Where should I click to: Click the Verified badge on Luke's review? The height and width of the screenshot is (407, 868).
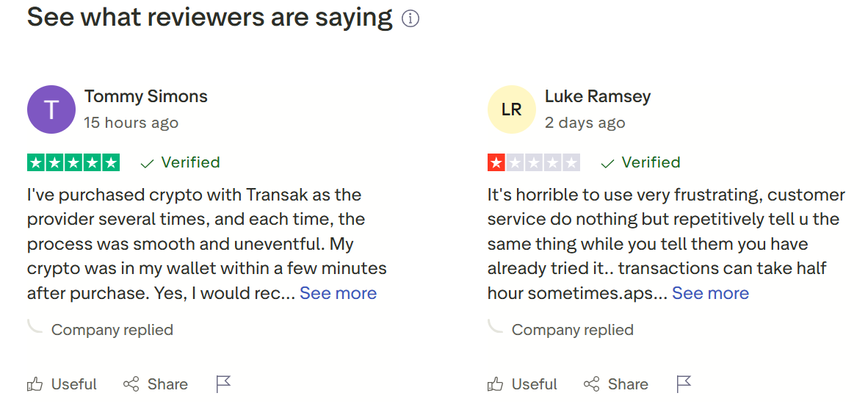tap(641, 162)
